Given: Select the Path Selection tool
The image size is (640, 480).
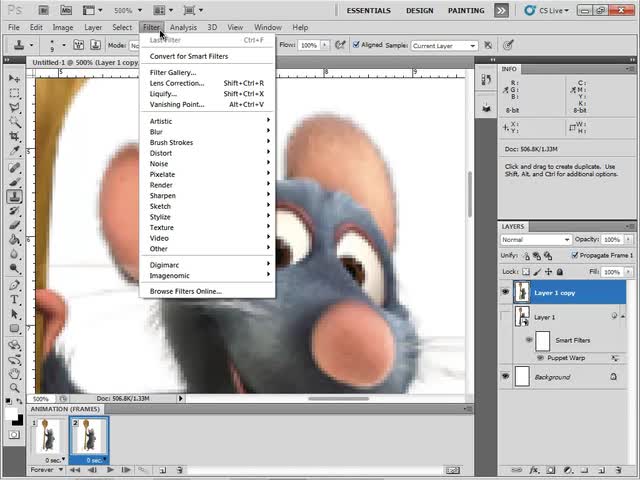Looking at the screenshot, I should [x=14, y=314].
